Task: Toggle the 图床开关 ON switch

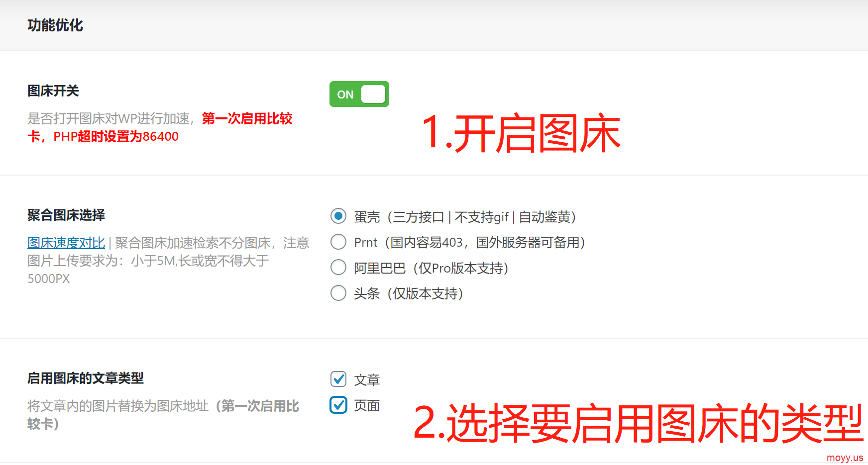Action: pos(359,94)
